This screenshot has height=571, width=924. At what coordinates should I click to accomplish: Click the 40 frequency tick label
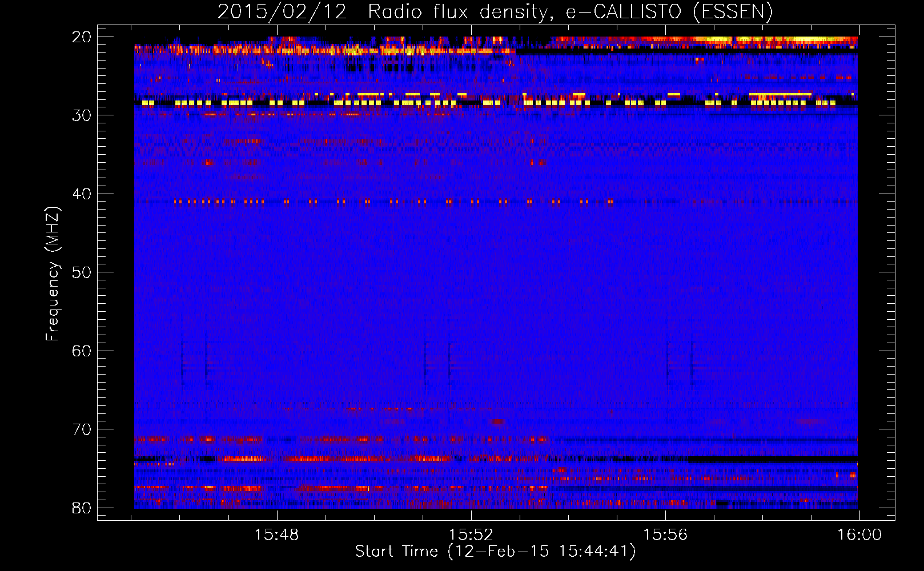pos(82,194)
